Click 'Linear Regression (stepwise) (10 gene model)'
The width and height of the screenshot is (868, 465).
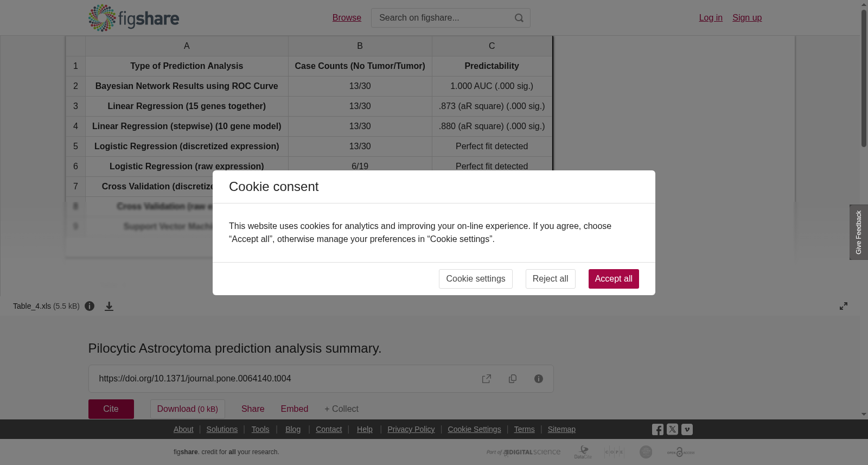pyautogui.click(x=187, y=126)
